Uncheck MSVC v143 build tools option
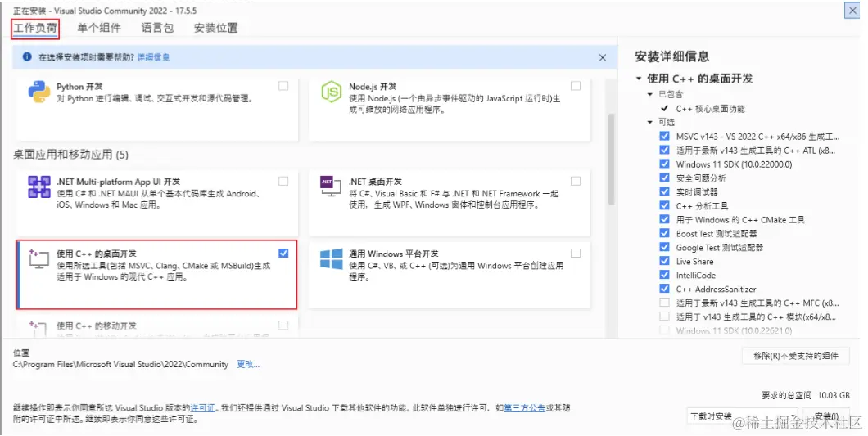868x436 pixels. (x=664, y=136)
